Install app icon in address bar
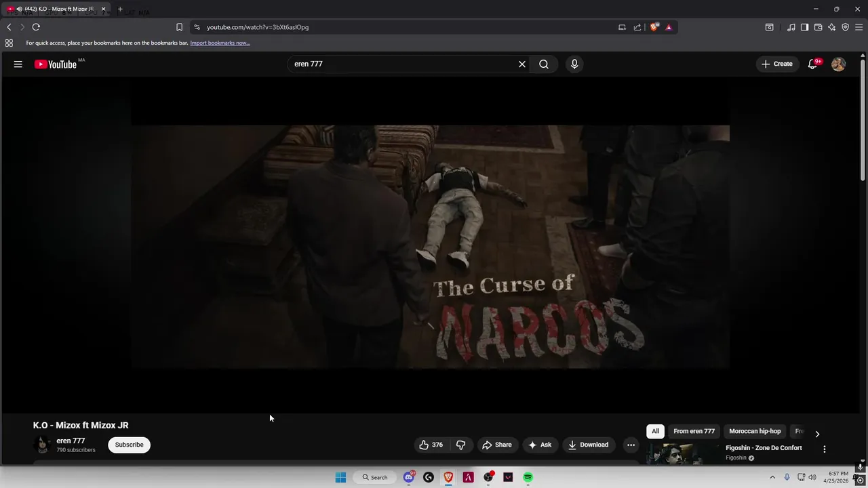 622,27
